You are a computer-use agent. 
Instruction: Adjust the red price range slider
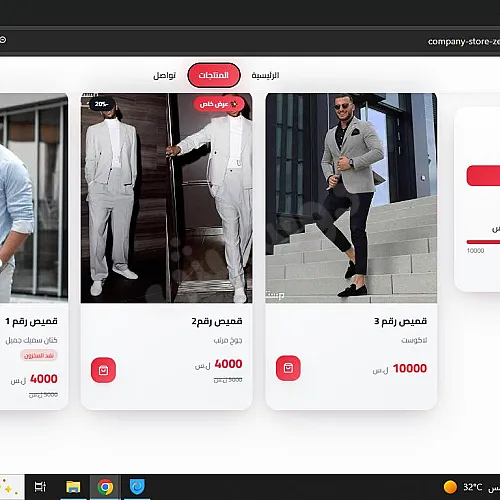click(x=483, y=242)
